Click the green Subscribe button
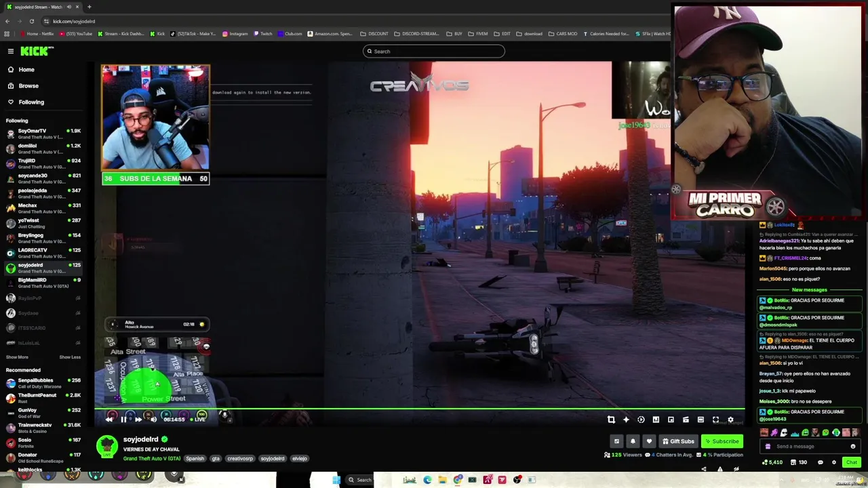 coord(722,441)
